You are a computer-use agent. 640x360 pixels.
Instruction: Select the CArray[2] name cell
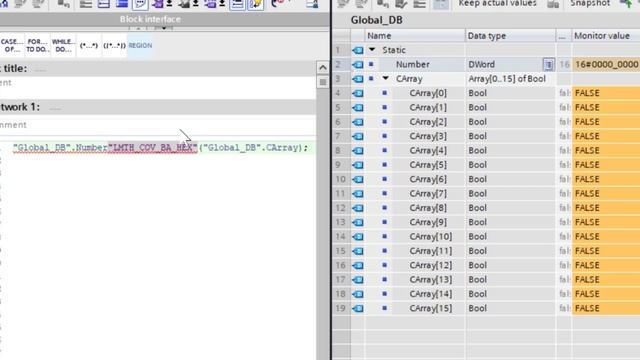[x=428, y=122]
